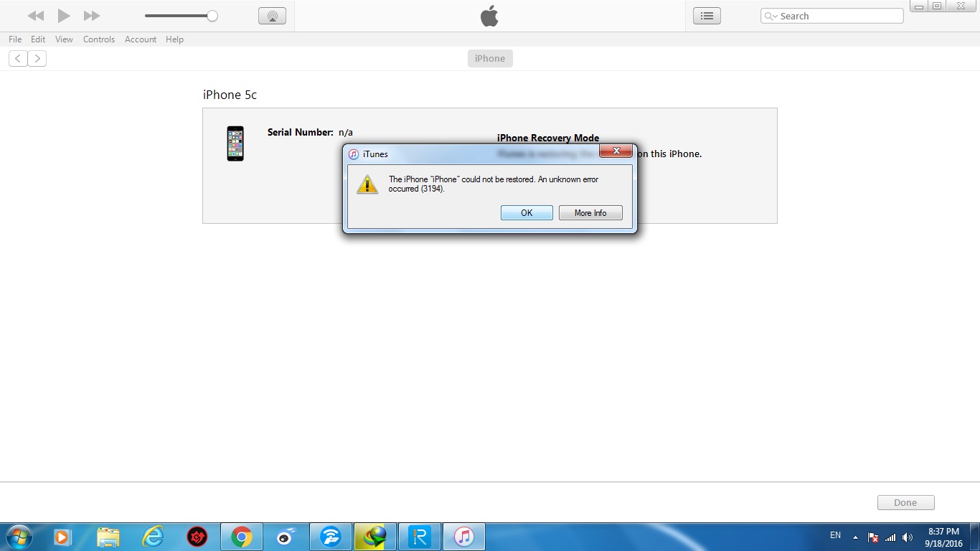Click the Done button

coord(905,503)
